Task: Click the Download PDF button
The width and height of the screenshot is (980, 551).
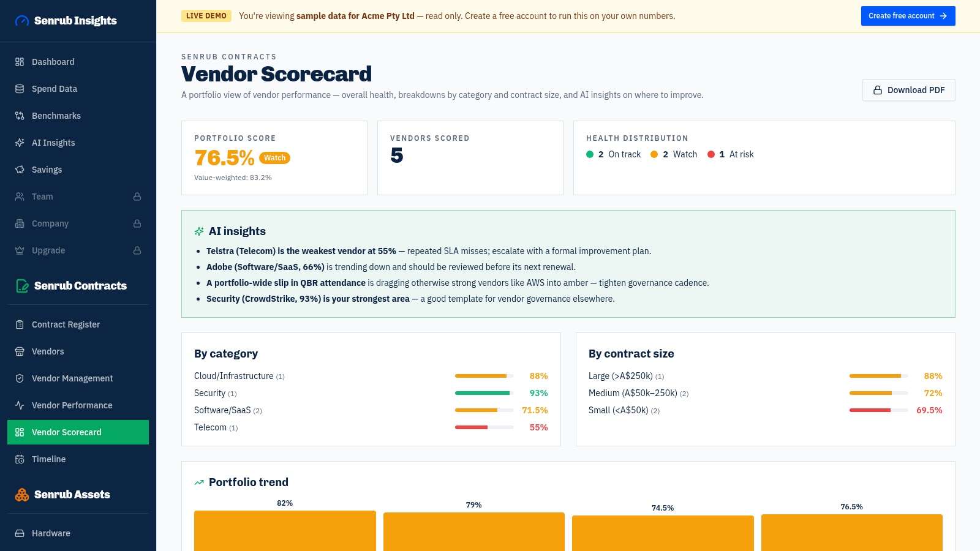Action: [x=909, y=90]
